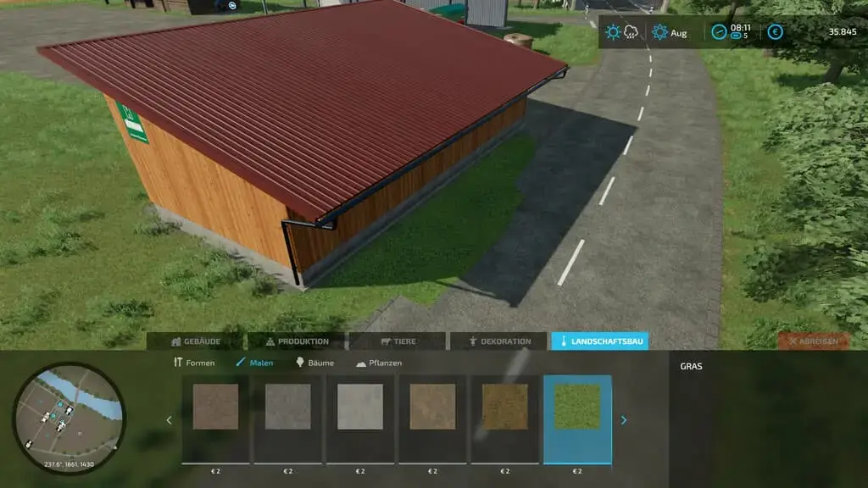Pick the light gray concrete texture
868x488 pixels.
tap(360, 408)
